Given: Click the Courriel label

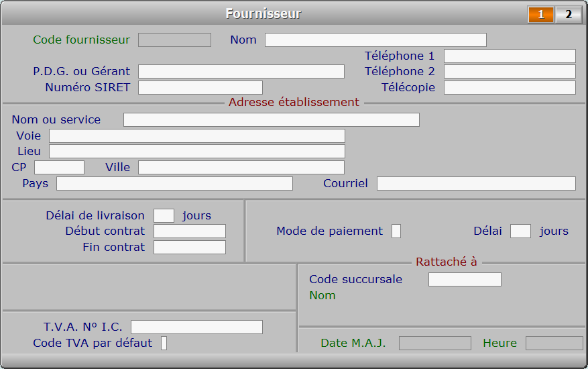Looking at the screenshot, I should pos(345,184).
